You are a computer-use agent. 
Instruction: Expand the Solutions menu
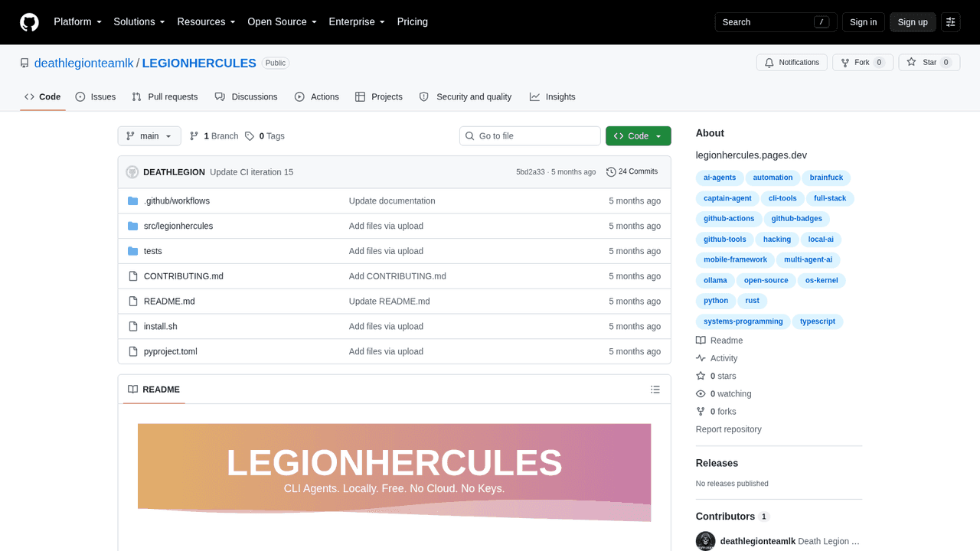point(139,22)
